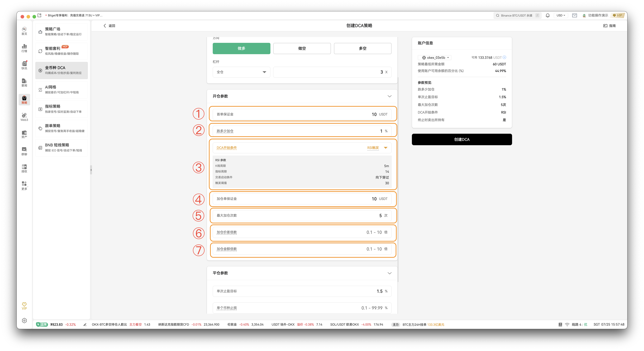Screen dimensions: 644x351
Task: Click the 创建DCA button
Action: (462, 139)
